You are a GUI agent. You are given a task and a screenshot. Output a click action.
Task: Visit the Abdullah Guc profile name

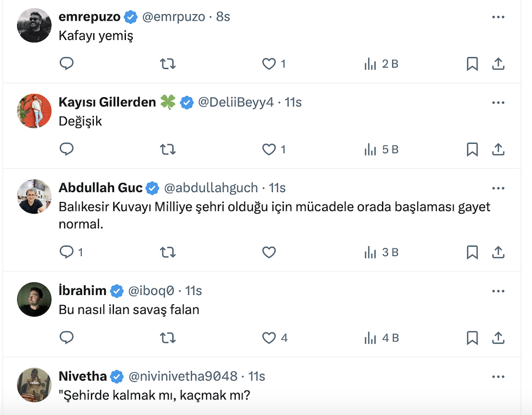(x=101, y=187)
